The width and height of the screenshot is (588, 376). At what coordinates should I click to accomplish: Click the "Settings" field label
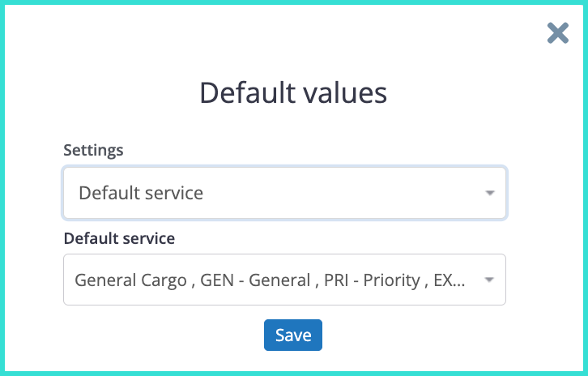pos(93,151)
